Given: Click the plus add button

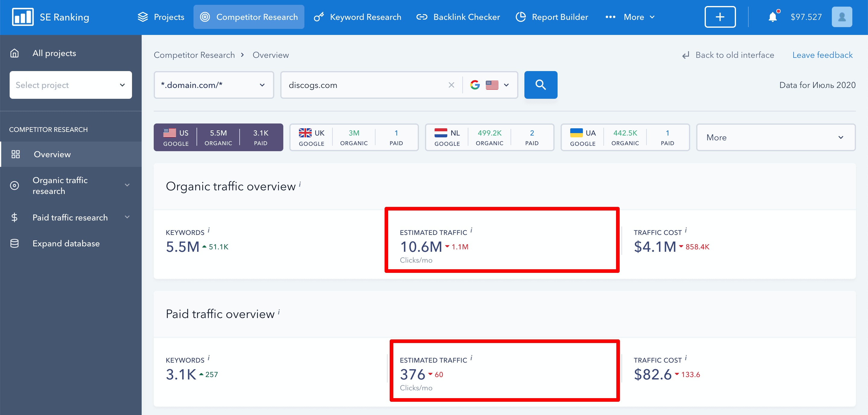Looking at the screenshot, I should point(720,17).
